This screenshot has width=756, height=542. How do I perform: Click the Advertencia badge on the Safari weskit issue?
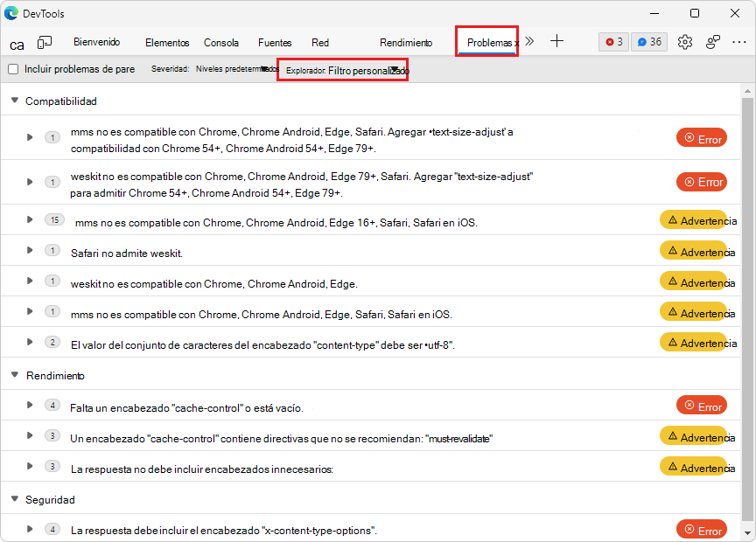(698, 251)
